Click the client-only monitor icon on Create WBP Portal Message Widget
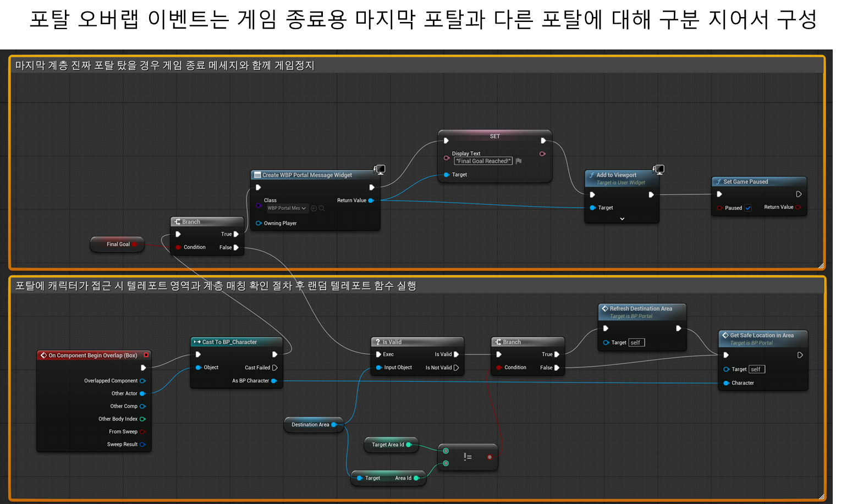Viewport: 863px width, 504px height. 380,169
